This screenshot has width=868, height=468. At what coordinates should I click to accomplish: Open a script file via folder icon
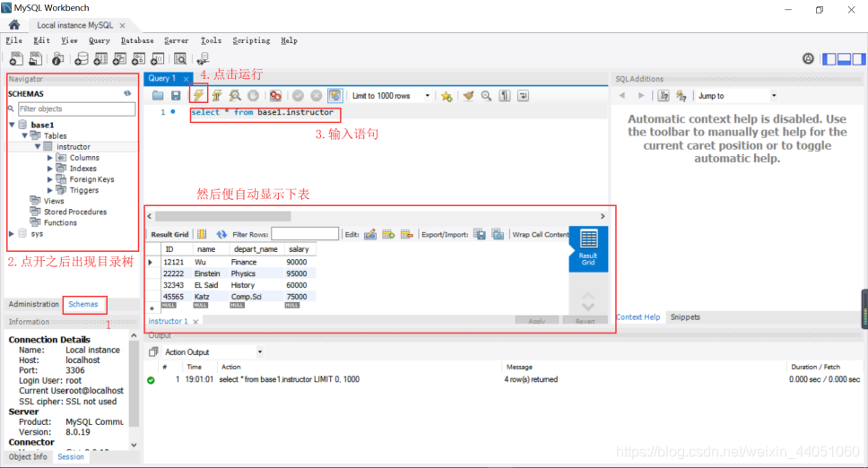(x=158, y=96)
